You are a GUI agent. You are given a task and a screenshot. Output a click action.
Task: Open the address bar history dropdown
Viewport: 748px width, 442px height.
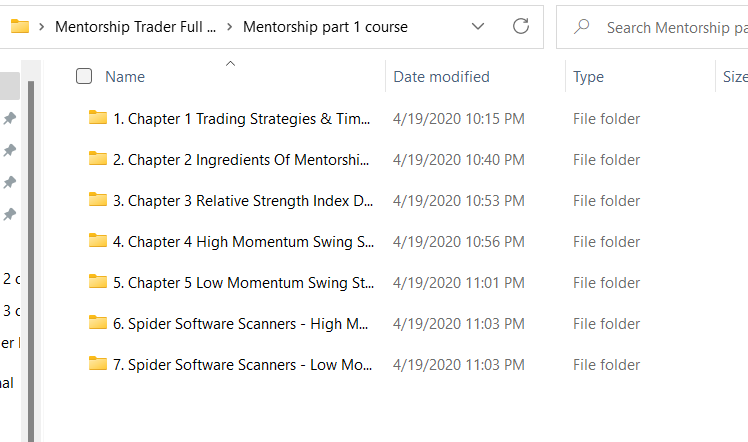tap(478, 27)
